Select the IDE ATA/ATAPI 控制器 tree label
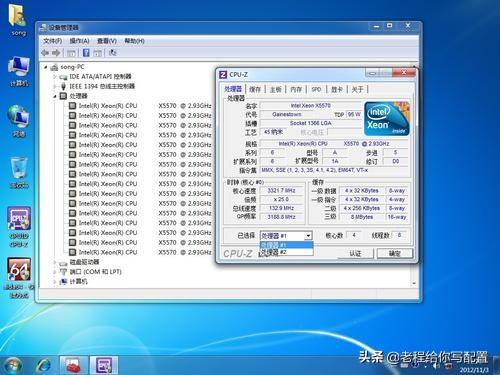This screenshot has width=500, height=375. coord(100,77)
